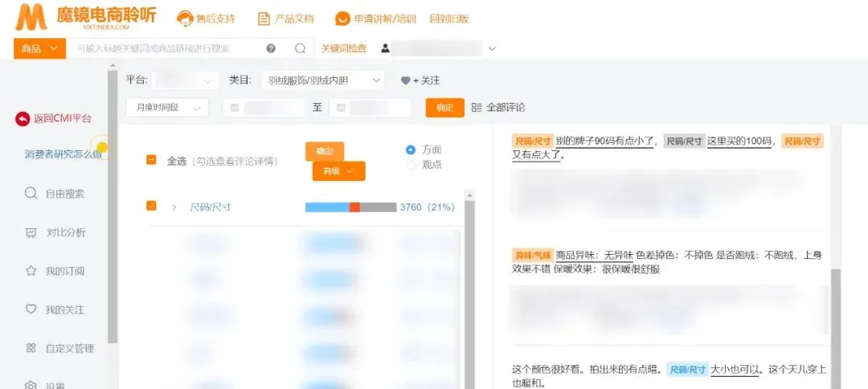Click the 3760 (21%) count

tap(428, 207)
